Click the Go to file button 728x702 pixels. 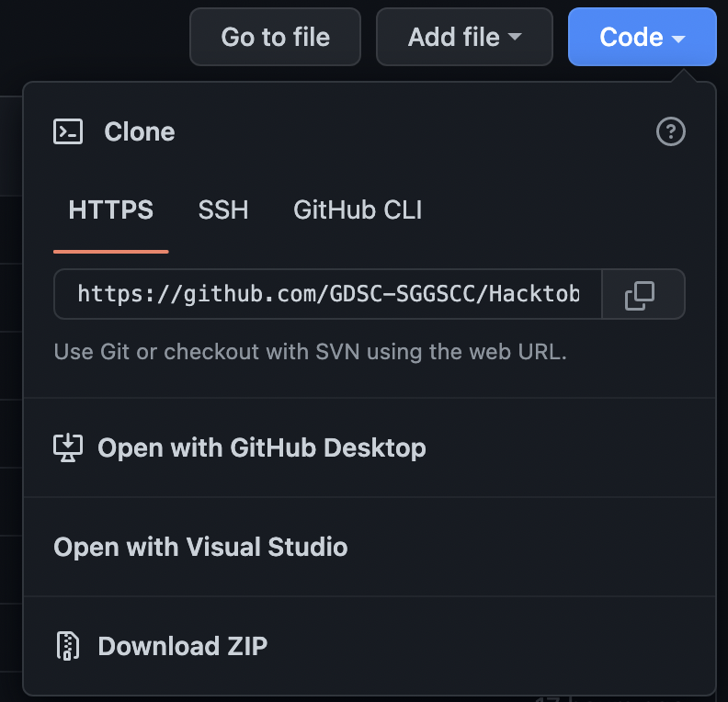276,37
